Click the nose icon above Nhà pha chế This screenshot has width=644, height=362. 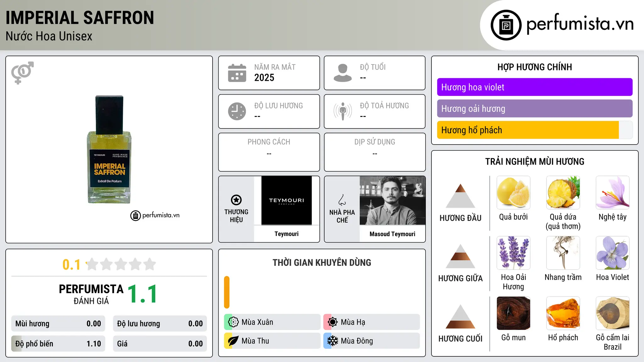coord(342,200)
